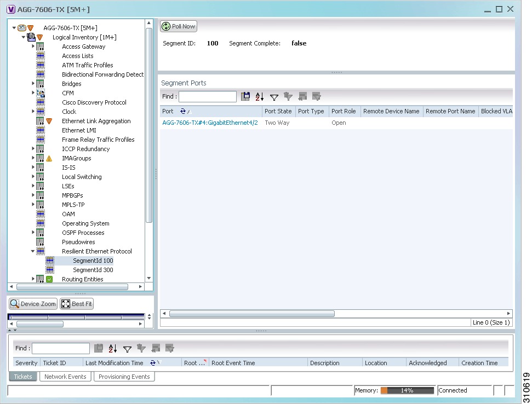Expand the Clock tree node
This screenshot has height=404, width=532.
click(x=33, y=111)
